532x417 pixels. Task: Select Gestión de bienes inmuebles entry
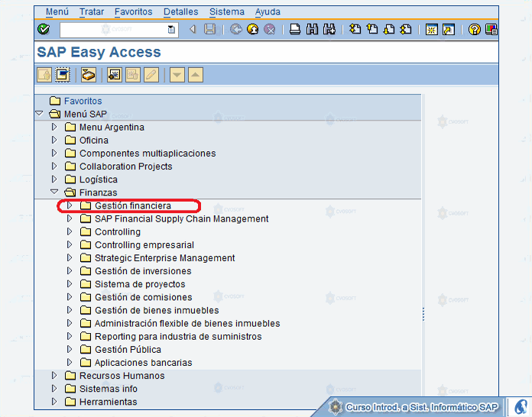click(x=157, y=310)
